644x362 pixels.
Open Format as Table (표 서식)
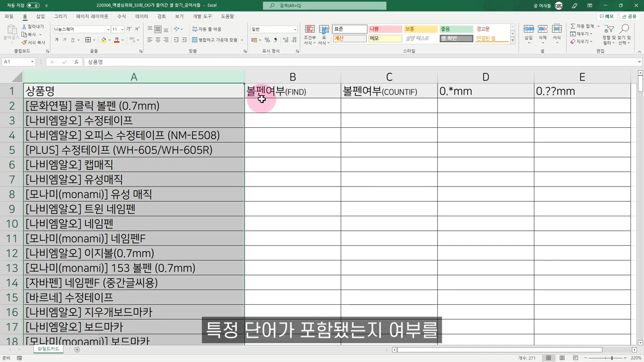pyautogui.click(x=324, y=35)
